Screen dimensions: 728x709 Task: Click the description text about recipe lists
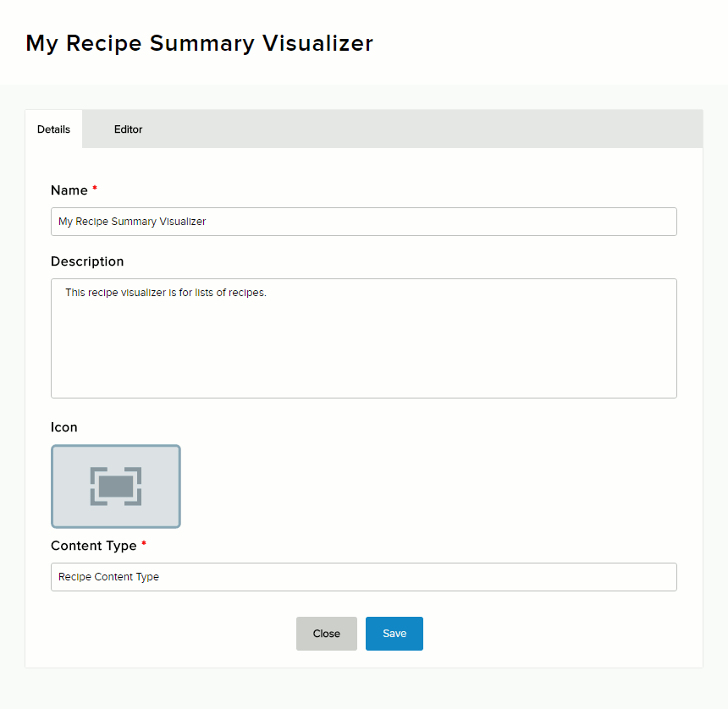pos(166,293)
